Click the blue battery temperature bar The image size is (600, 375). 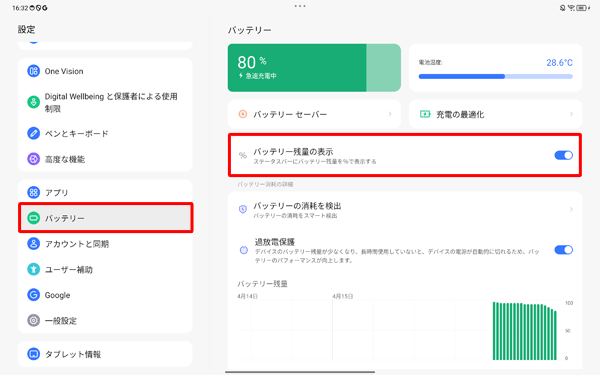[496, 77]
